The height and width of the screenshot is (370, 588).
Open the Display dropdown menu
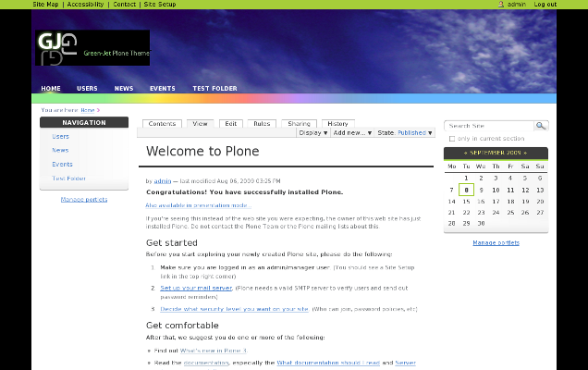pyautogui.click(x=313, y=133)
